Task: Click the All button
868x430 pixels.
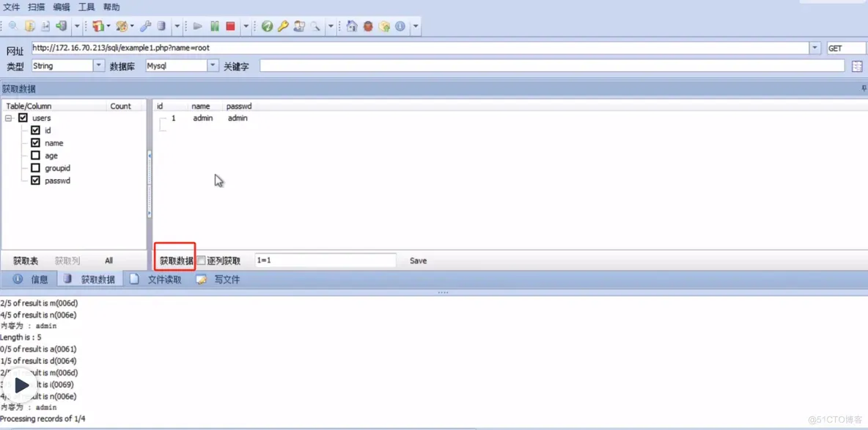Action: tap(108, 260)
